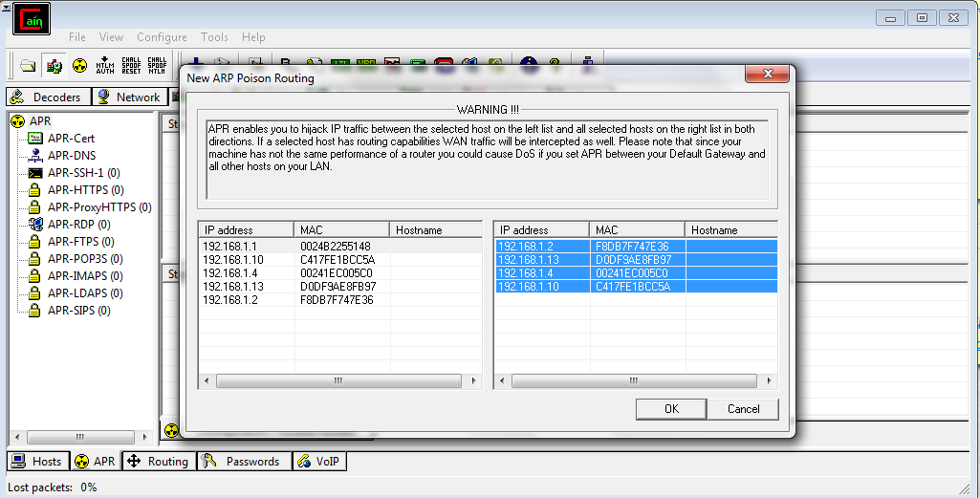Open the File menu
The height and width of the screenshot is (498, 980).
(x=76, y=37)
